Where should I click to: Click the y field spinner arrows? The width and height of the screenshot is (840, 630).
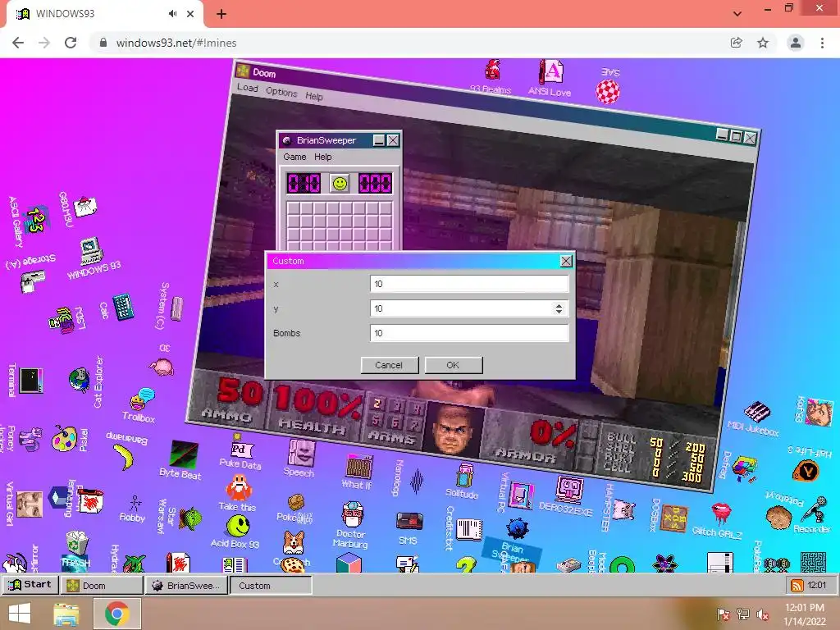pyautogui.click(x=559, y=308)
